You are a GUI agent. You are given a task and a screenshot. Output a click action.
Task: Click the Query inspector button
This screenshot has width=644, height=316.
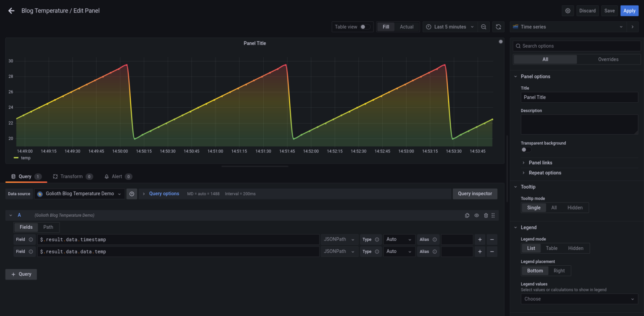click(475, 194)
